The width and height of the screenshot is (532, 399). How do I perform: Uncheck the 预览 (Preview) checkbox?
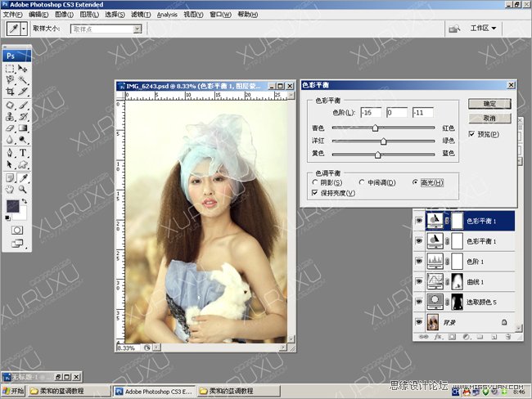[x=472, y=133]
